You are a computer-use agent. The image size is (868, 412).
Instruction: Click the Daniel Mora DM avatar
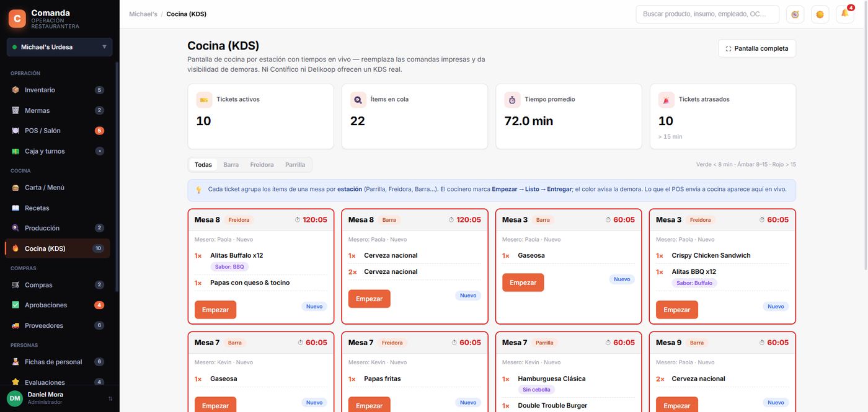[15, 398]
